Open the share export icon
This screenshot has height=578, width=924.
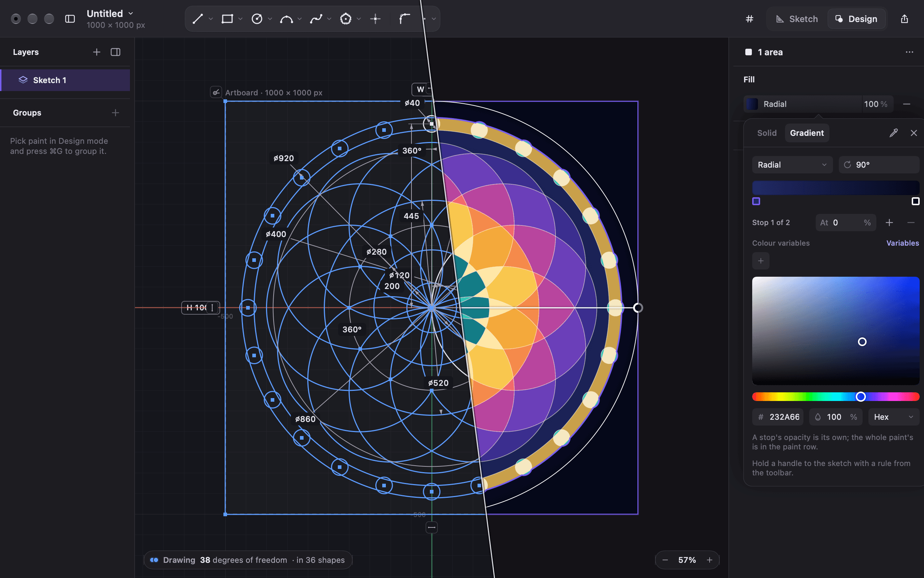(904, 19)
